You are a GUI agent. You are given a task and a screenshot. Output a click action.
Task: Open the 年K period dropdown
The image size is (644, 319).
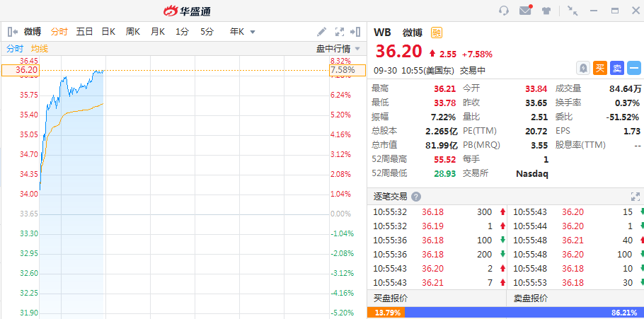pyautogui.click(x=242, y=32)
